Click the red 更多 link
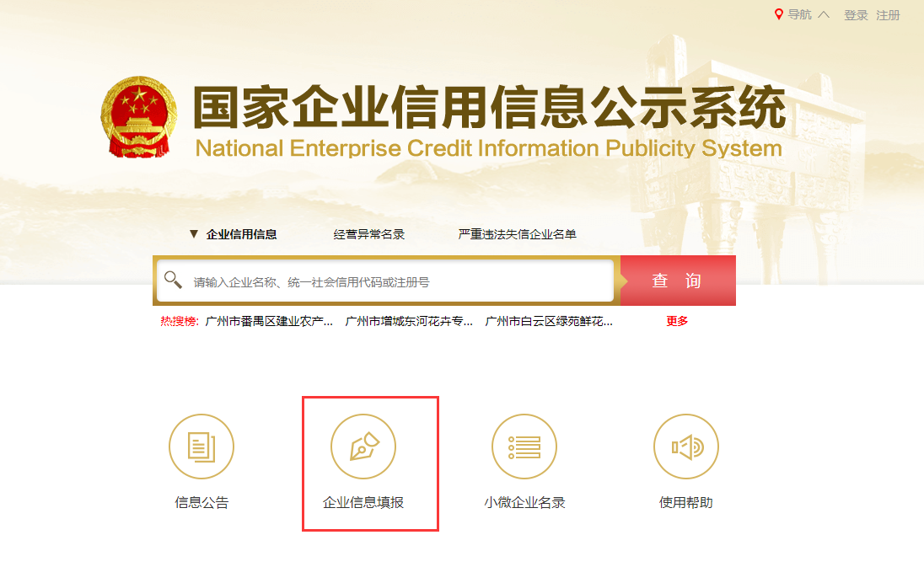The image size is (924, 567). [677, 321]
